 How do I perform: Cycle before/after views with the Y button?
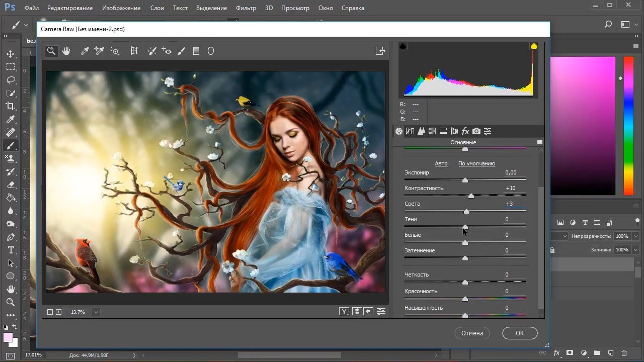pos(344,312)
